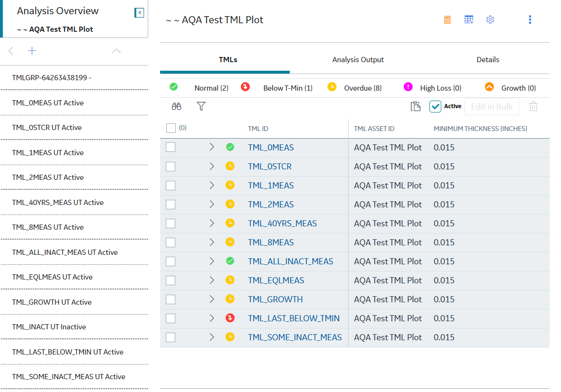Expand the TML_LAST_BELOW_TMIN row
Viewport: 561px width, 392px height.
click(212, 318)
